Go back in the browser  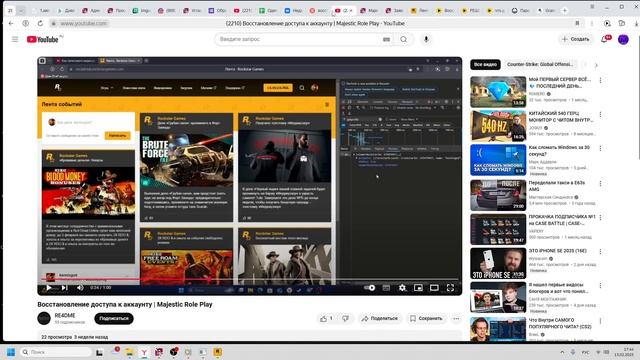click(x=11, y=24)
